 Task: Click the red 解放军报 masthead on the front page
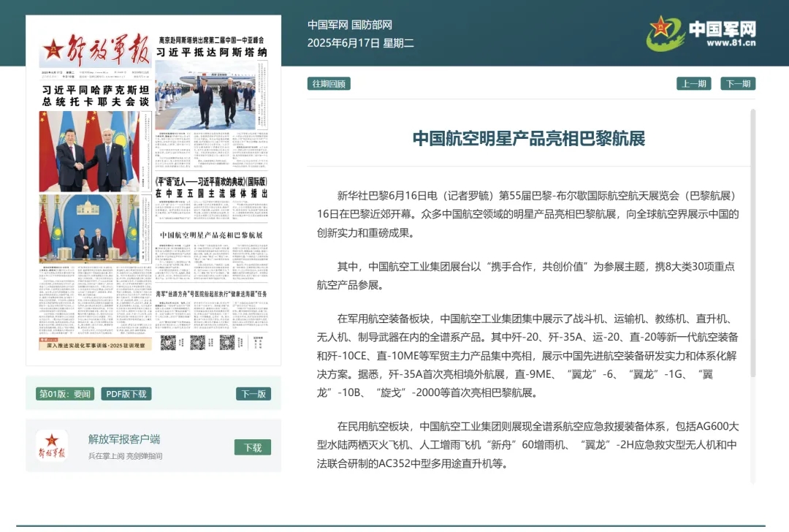pyautogui.click(x=96, y=50)
